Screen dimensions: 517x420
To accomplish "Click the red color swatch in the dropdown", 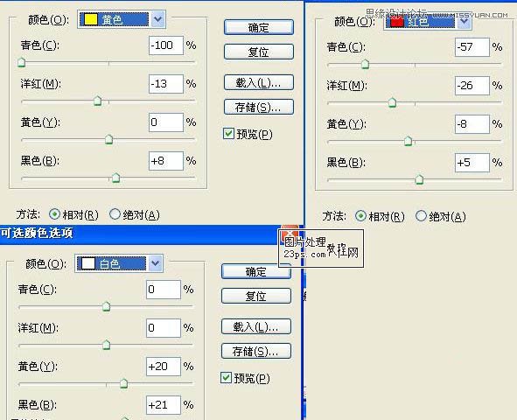I will pos(396,22).
